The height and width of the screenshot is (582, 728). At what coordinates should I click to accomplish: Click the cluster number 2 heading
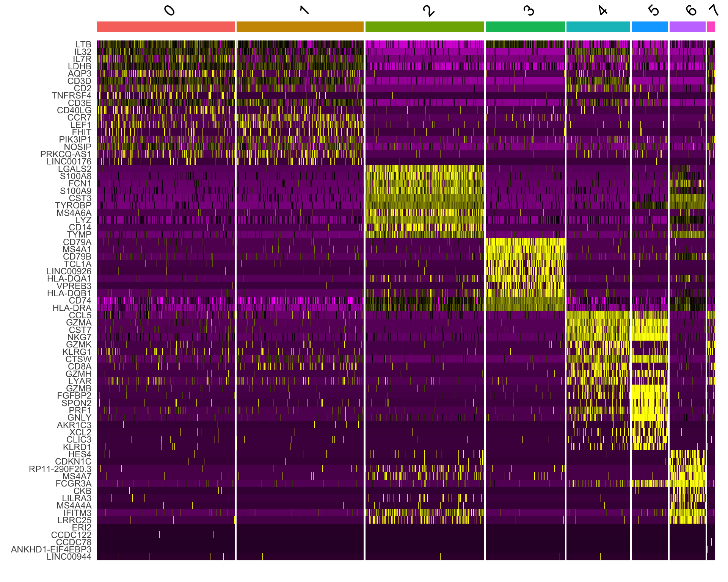[428, 11]
